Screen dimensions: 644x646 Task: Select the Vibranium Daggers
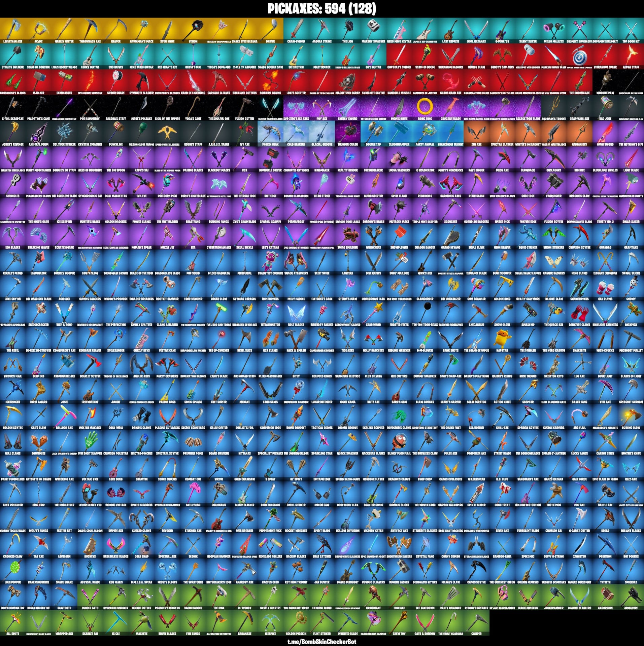click(x=451, y=57)
